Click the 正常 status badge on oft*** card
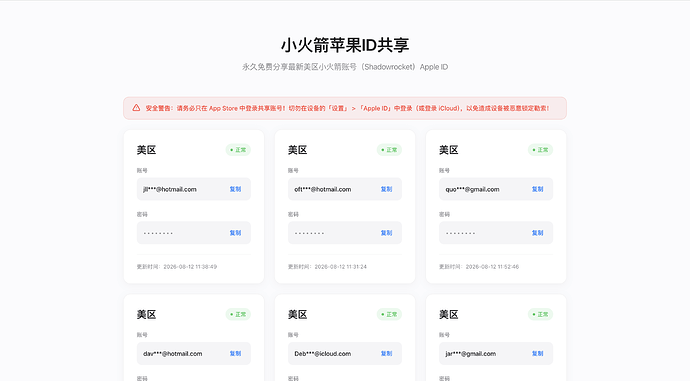690x381 pixels. [389, 150]
